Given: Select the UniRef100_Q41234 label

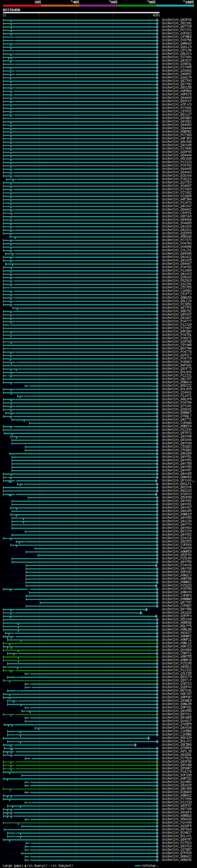Looking at the screenshot, I should coord(177,521).
